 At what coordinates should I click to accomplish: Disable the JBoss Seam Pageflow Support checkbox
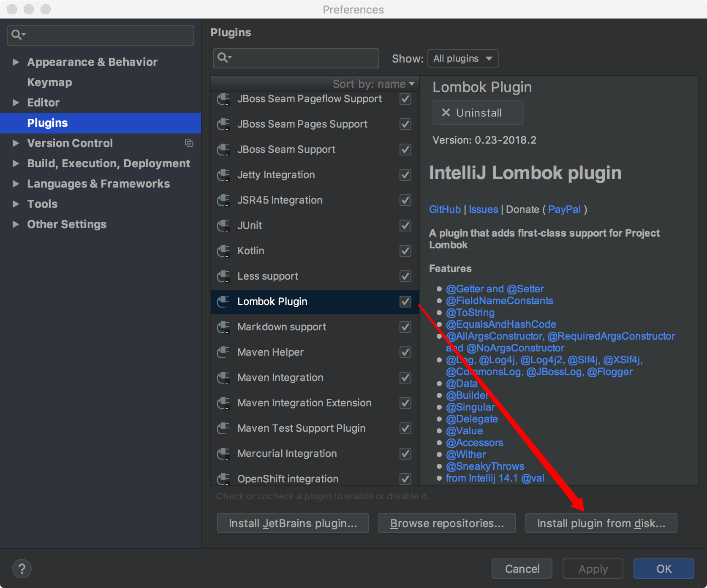point(405,99)
